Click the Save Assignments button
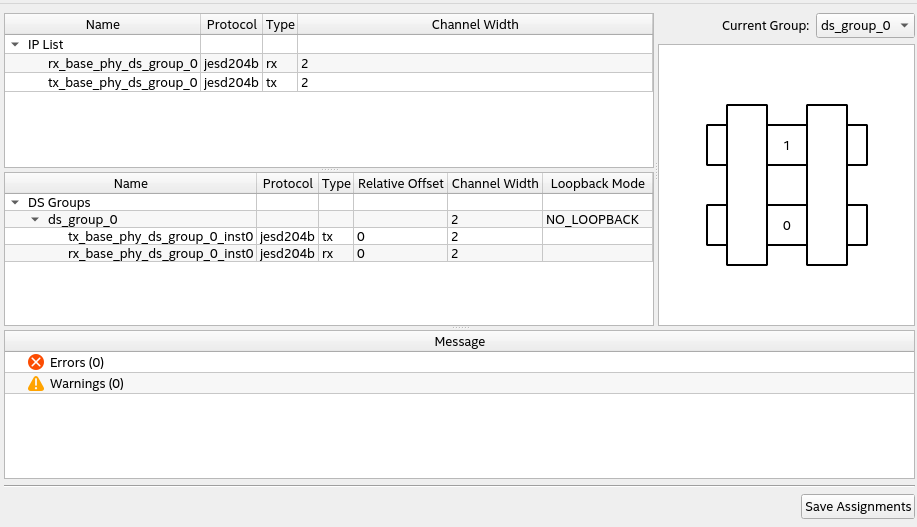 [x=858, y=507]
